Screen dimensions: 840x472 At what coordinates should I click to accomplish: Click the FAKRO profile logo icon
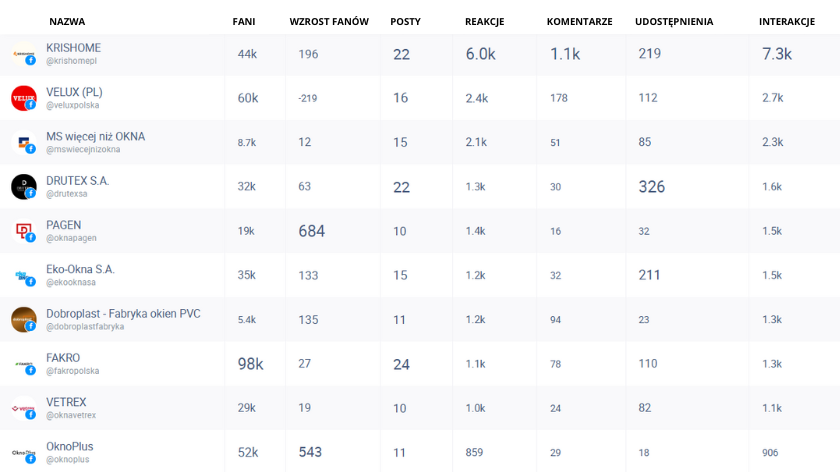pos(24,364)
